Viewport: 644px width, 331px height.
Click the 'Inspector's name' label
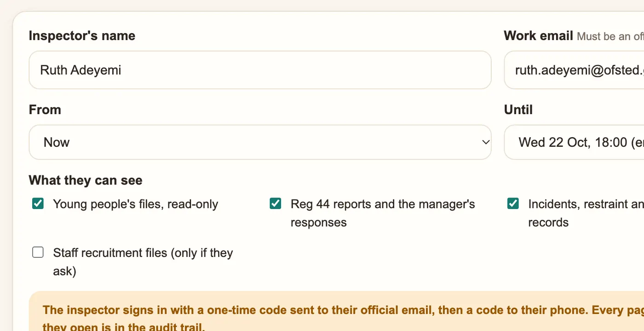coord(82,36)
